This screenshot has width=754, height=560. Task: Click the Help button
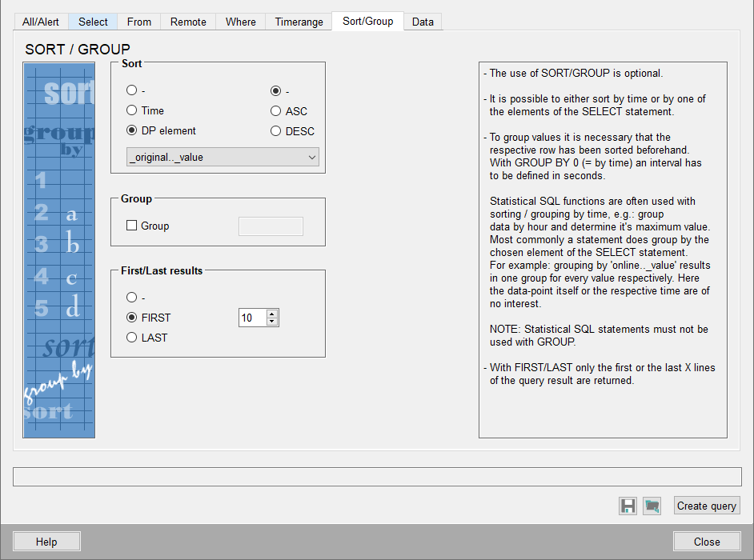click(x=46, y=542)
